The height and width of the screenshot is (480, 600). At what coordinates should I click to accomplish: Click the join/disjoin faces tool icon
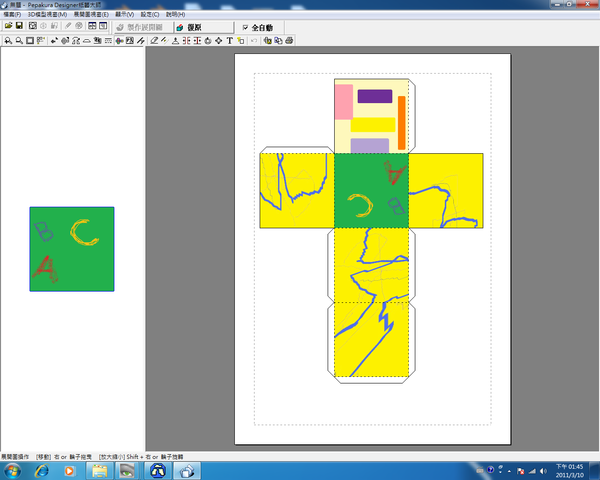click(76, 41)
